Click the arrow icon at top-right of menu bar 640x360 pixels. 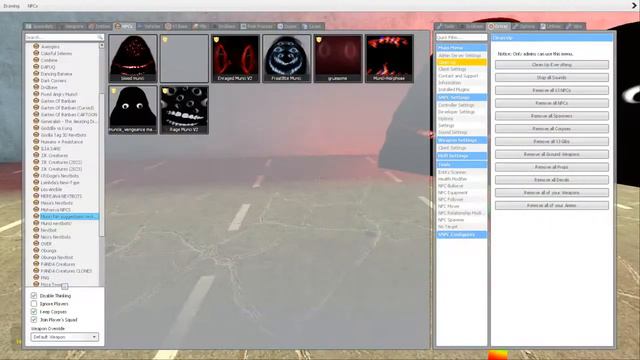tap(635, 5)
